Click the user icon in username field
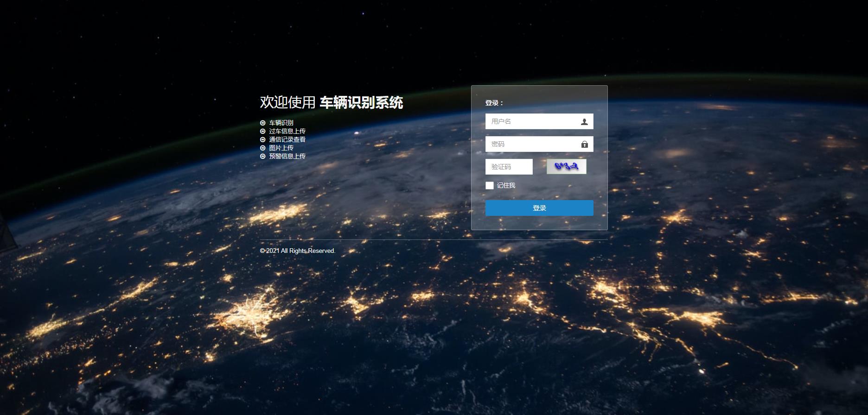The image size is (868, 415). point(584,122)
